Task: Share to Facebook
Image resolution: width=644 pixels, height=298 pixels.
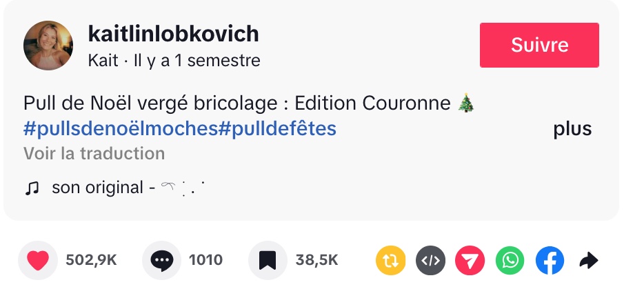Action: tap(550, 260)
